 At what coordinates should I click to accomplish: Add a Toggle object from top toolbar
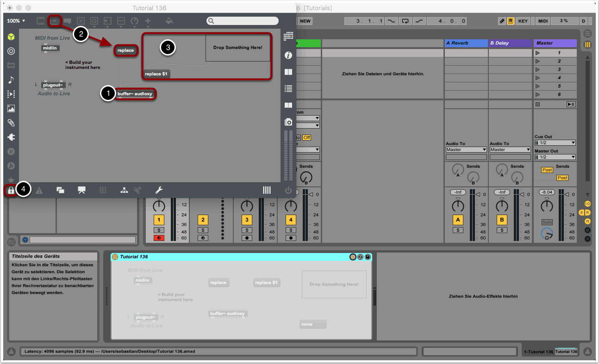81,21
